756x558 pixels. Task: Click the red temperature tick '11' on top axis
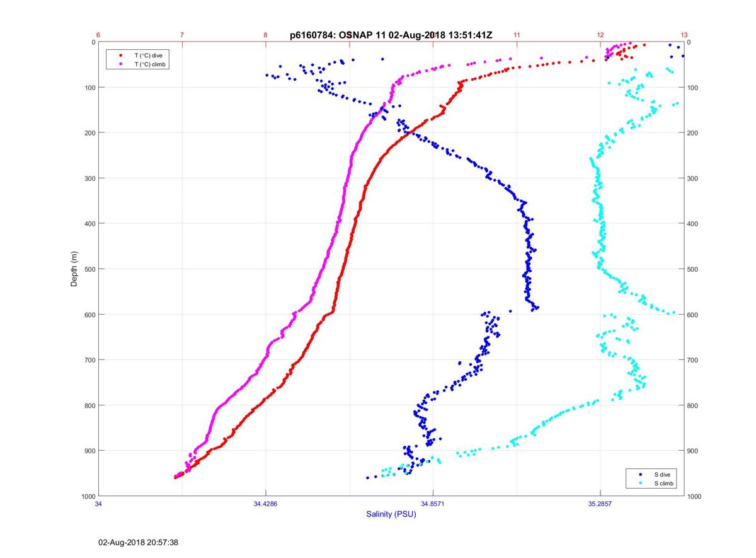[517, 35]
